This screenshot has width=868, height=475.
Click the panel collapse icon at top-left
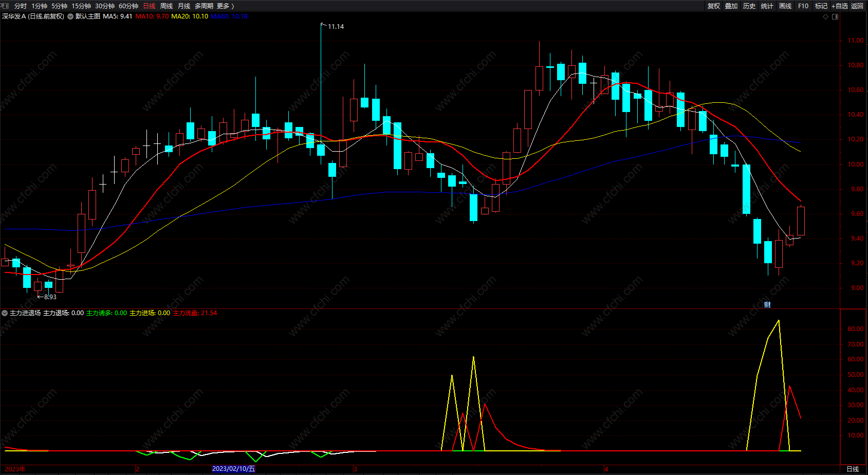[x=6, y=6]
